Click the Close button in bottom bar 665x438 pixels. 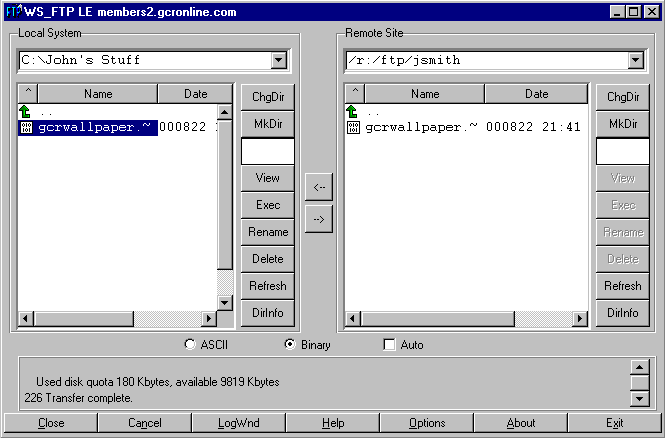click(x=51, y=423)
